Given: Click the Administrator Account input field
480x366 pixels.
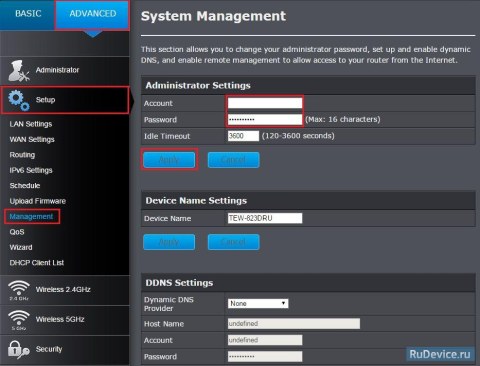Looking at the screenshot, I should (x=265, y=103).
